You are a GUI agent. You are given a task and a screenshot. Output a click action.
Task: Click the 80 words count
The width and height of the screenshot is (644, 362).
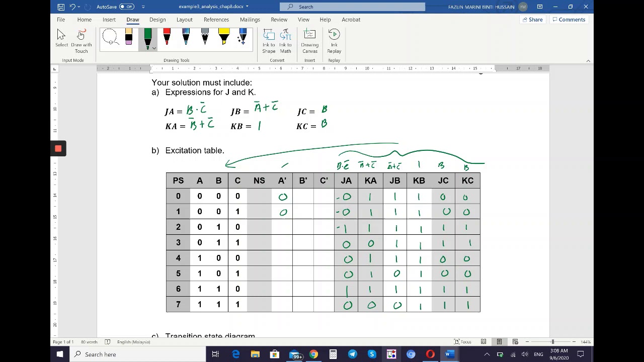pyautogui.click(x=90, y=342)
